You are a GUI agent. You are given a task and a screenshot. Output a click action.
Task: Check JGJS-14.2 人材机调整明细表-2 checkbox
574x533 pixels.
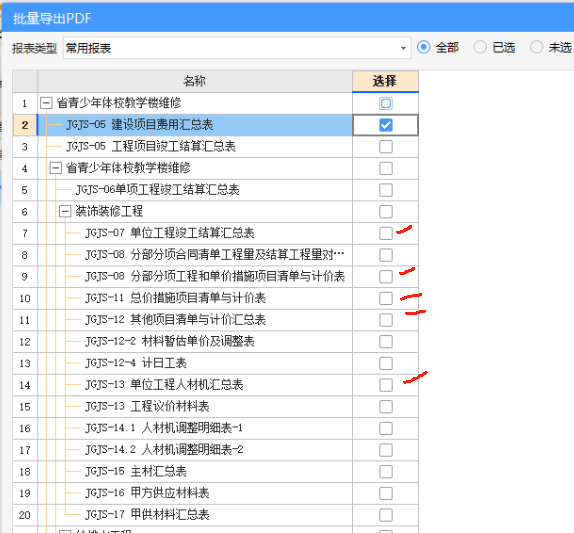386,450
